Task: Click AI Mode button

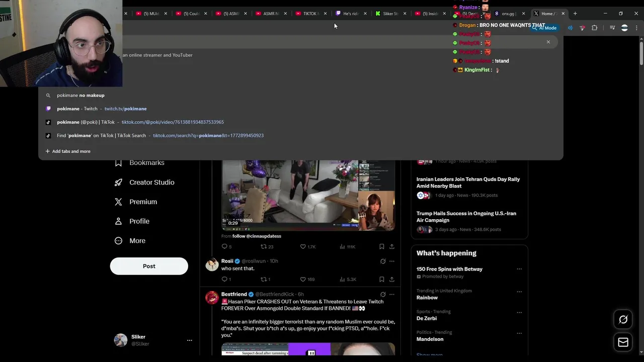Action: [x=544, y=28]
